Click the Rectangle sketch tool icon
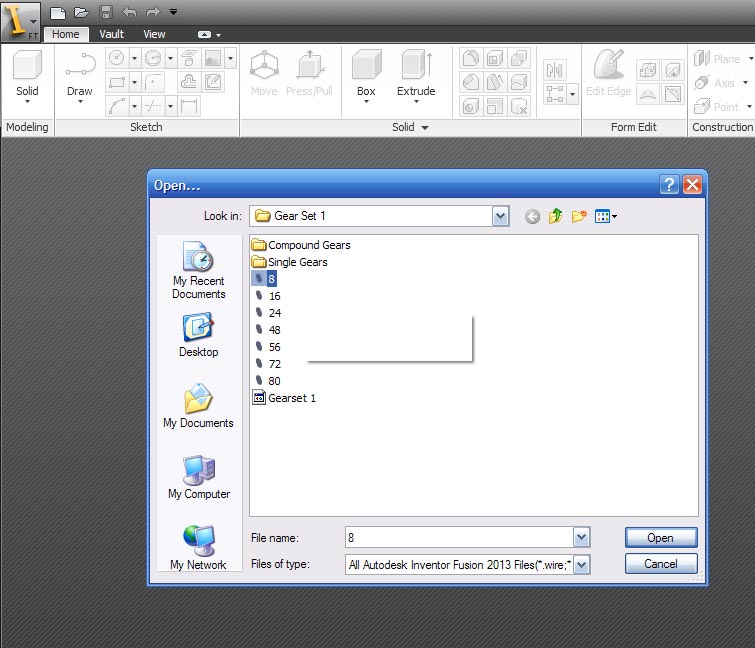This screenshot has width=755, height=648. click(117, 82)
